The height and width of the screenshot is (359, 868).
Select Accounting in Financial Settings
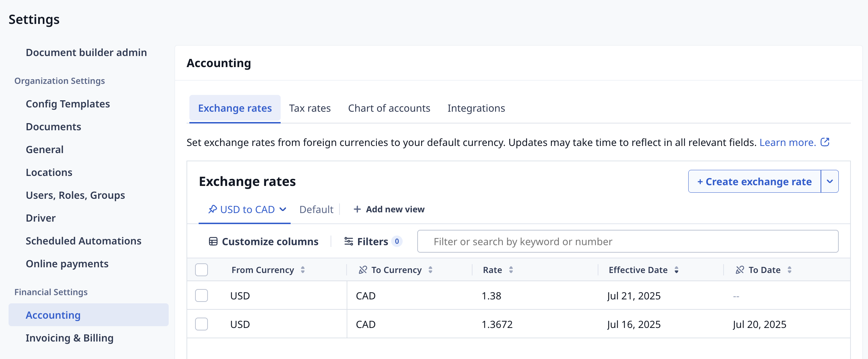click(x=88, y=315)
